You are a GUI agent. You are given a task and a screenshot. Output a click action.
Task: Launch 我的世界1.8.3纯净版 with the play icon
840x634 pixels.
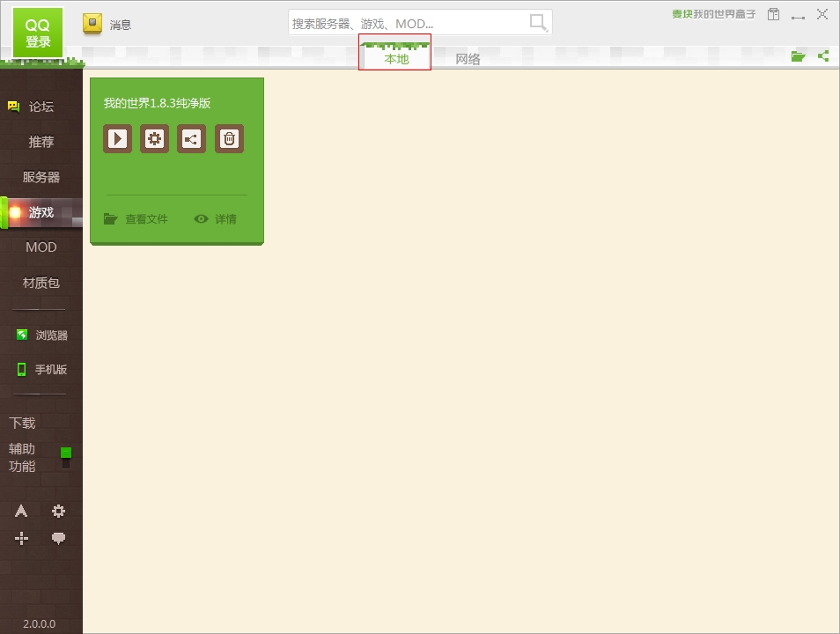[117, 138]
